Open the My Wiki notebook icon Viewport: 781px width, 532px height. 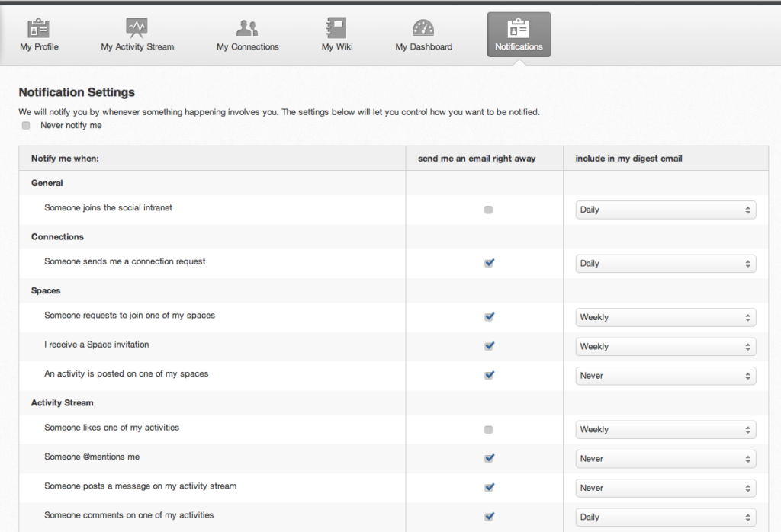(x=336, y=28)
